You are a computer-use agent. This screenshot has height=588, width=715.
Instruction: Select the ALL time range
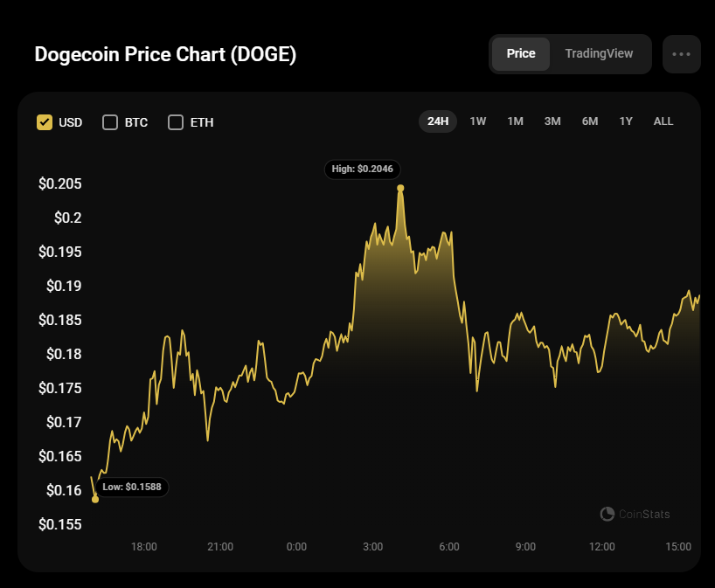[x=663, y=121]
